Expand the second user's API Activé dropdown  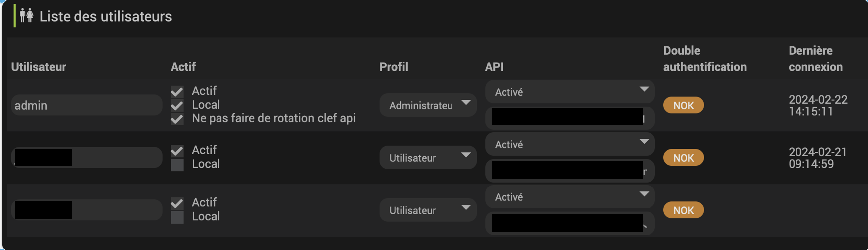click(x=570, y=144)
